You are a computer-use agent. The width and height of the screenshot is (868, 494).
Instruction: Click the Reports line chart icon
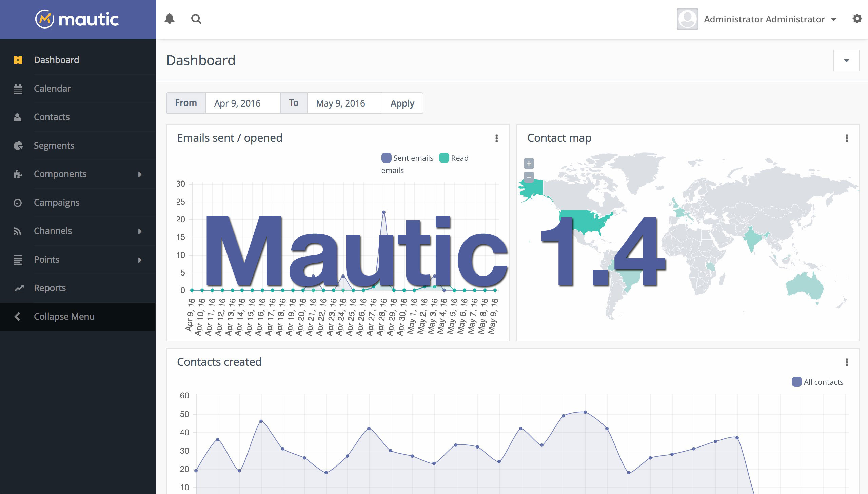tap(19, 288)
